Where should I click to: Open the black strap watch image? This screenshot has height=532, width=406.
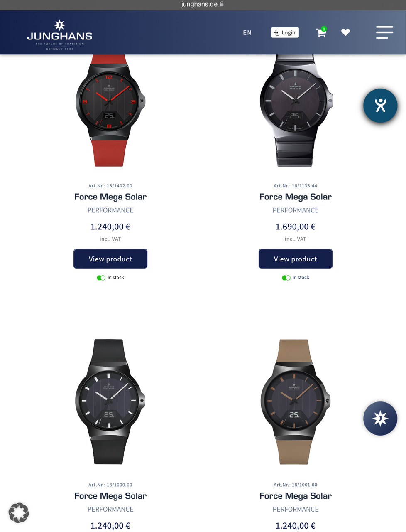point(110,401)
